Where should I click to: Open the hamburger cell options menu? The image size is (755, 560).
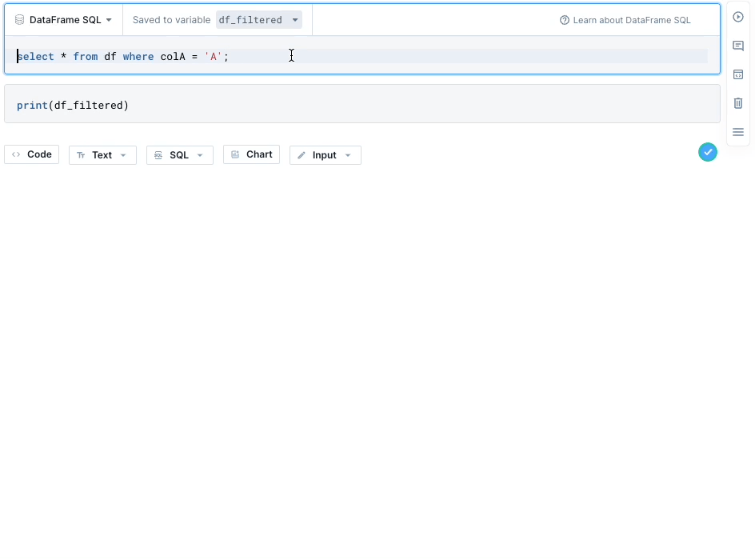738,132
